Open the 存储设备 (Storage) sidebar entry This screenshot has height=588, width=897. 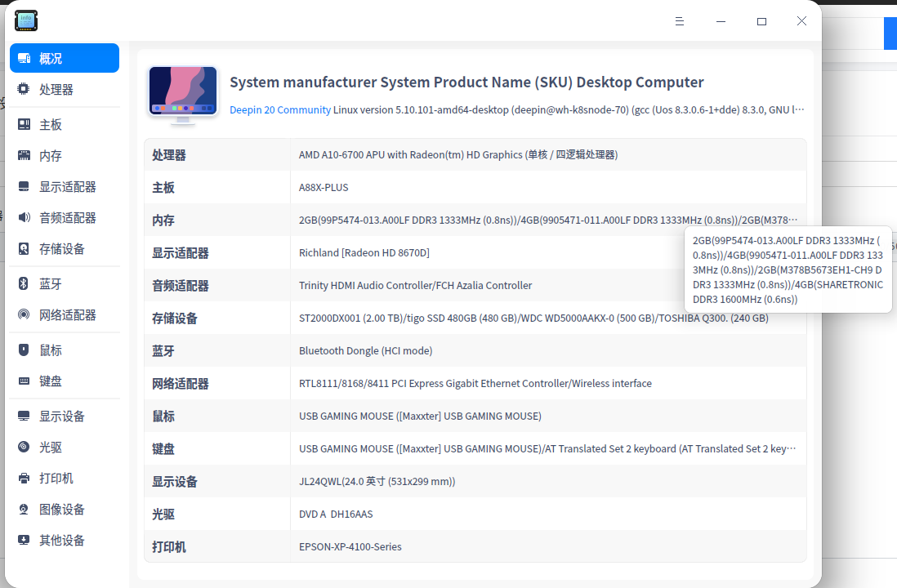[x=25, y=248]
